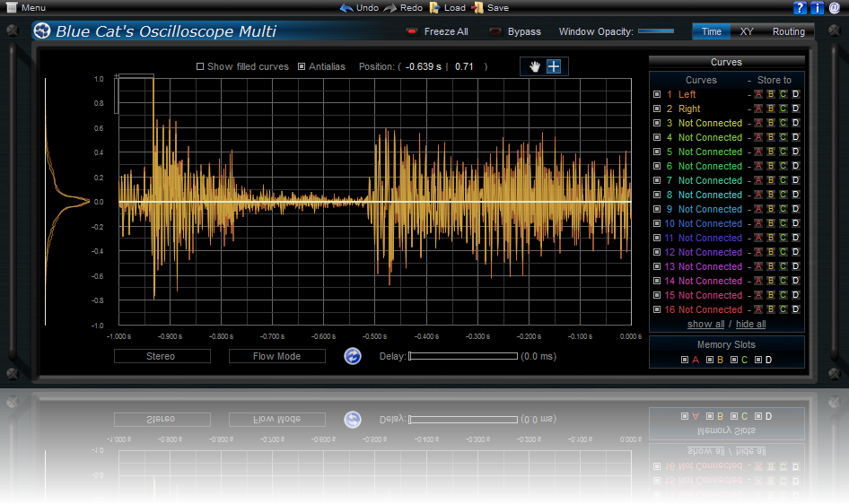Open help with the question mark icon
The height and width of the screenshot is (504, 849).
(800, 7)
